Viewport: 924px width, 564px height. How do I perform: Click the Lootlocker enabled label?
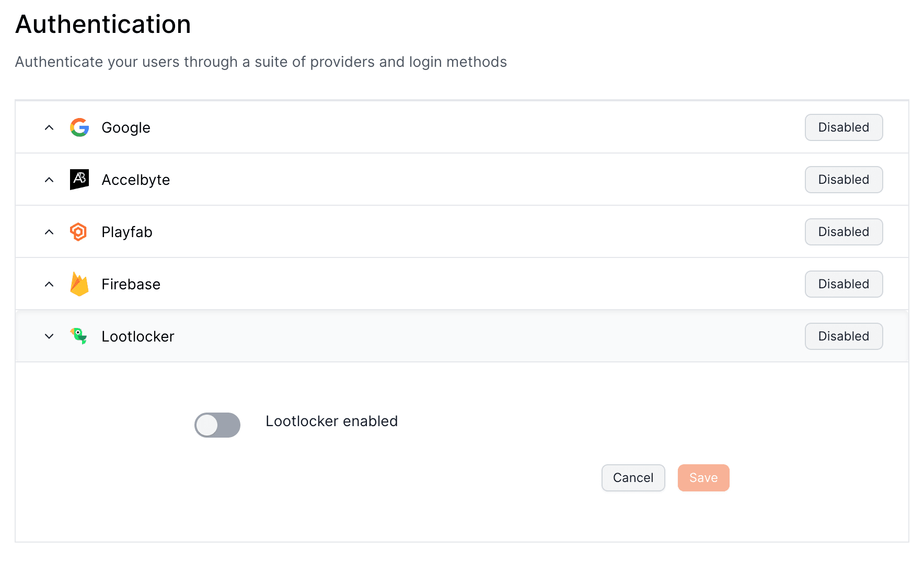(331, 421)
